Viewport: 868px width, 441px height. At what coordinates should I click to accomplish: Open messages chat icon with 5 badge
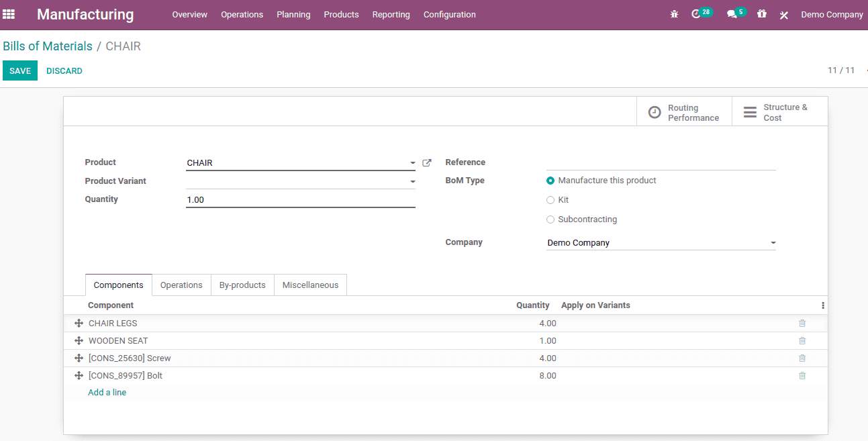[736, 13]
